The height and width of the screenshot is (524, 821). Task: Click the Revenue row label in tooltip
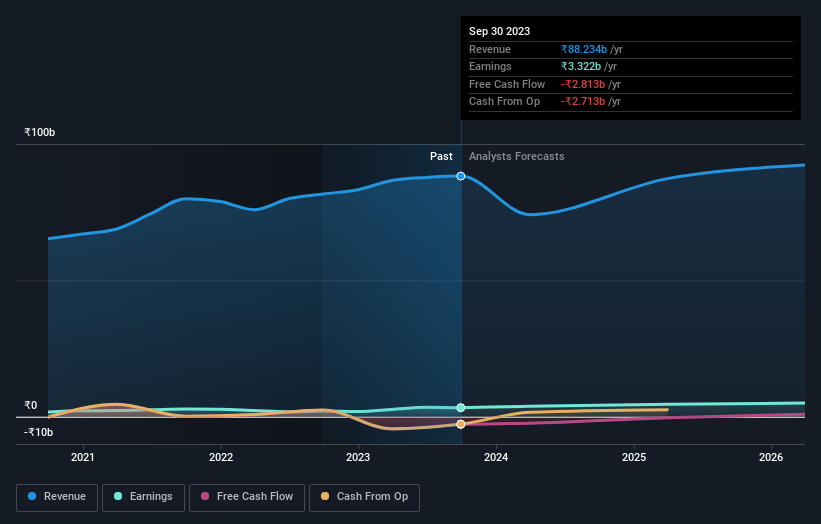coord(490,49)
